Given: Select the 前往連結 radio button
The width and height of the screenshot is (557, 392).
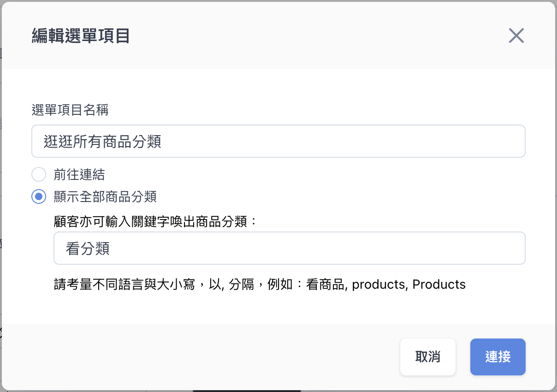Looking at the screenshot, I should click(39, 174).
